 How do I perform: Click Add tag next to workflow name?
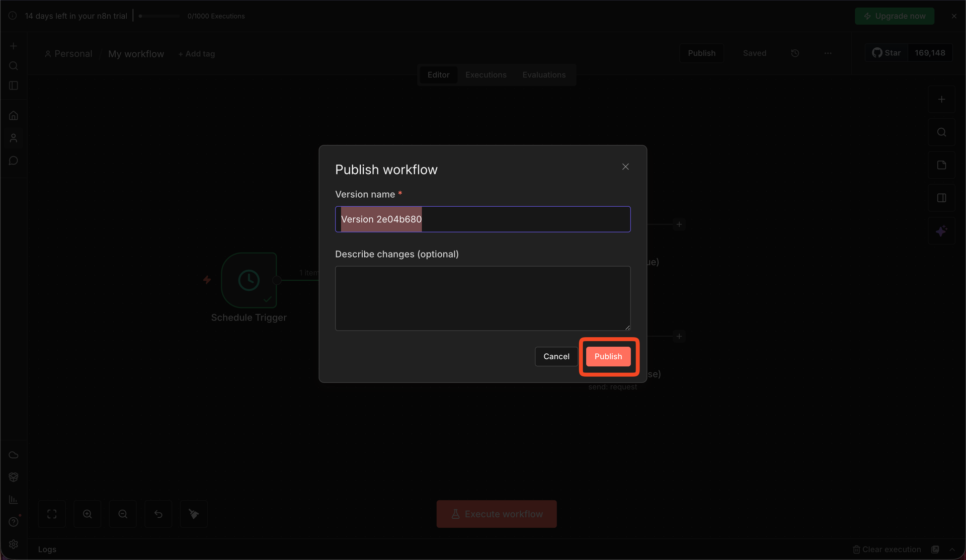[x=197, y=54]
